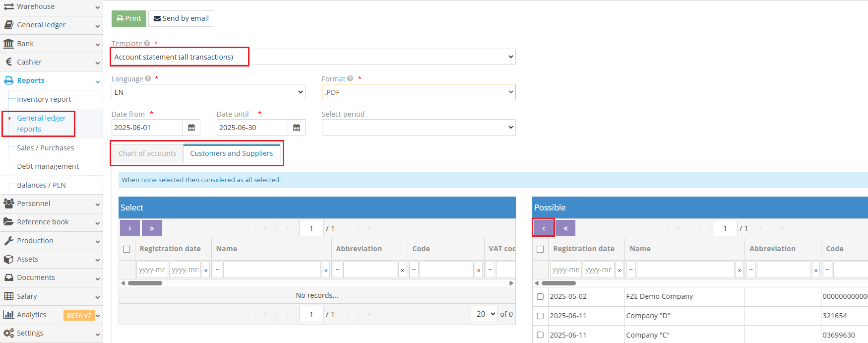868x343 pixels.
Task: Open the Format .PDF dropdown
Action: [418, 92]
